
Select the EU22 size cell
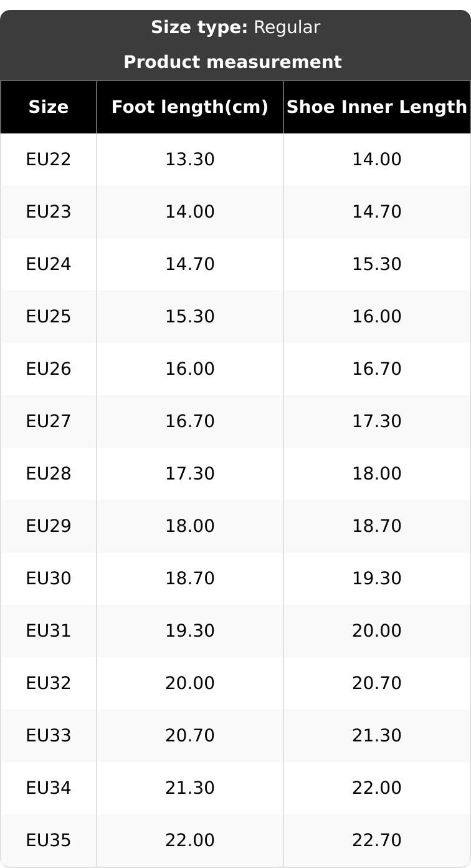coord(49,160)
